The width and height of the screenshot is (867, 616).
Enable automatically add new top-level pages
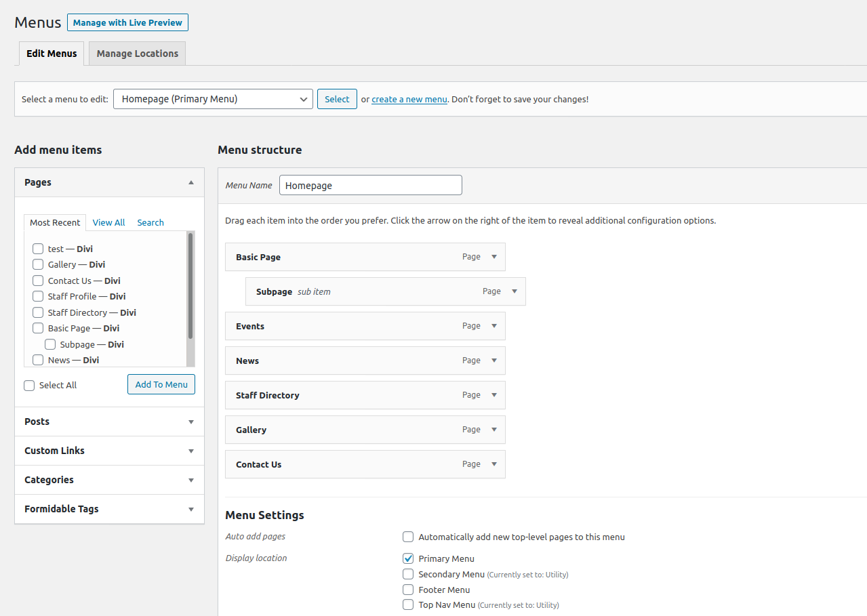(408, 537)
